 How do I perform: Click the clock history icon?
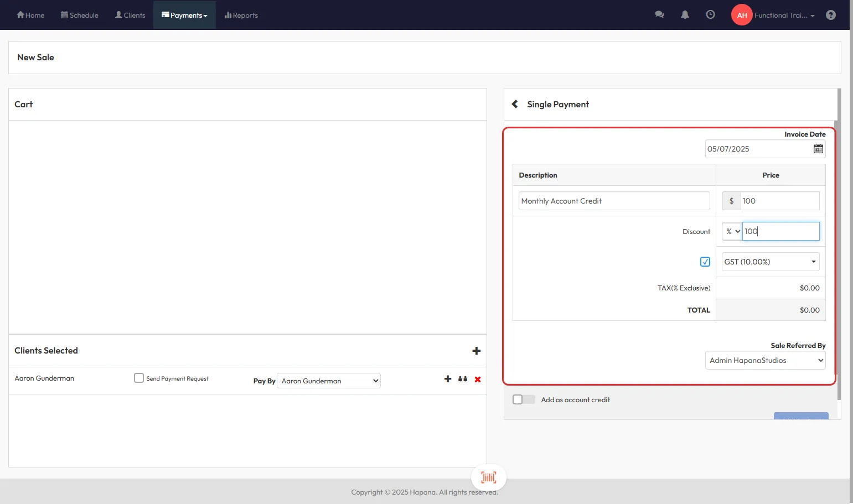710,15
